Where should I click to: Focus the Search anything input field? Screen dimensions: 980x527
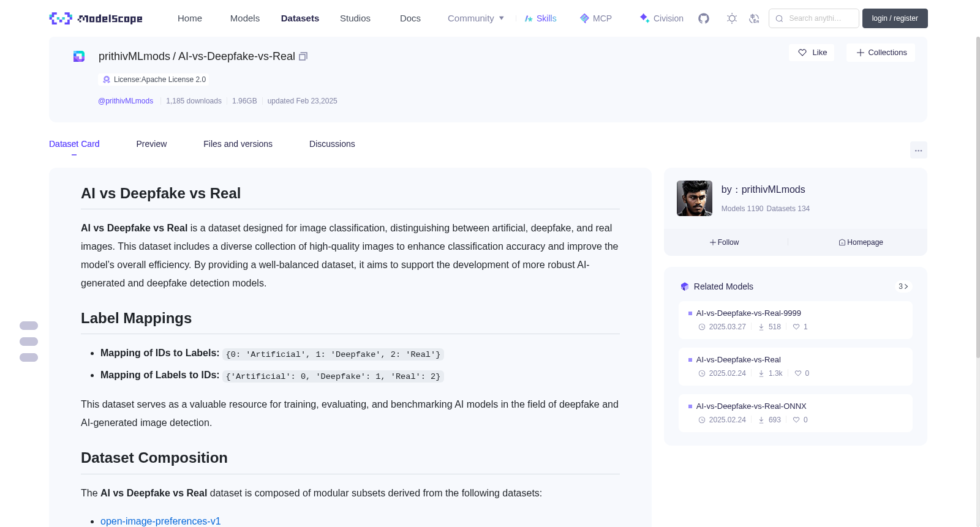click(814, 18)
